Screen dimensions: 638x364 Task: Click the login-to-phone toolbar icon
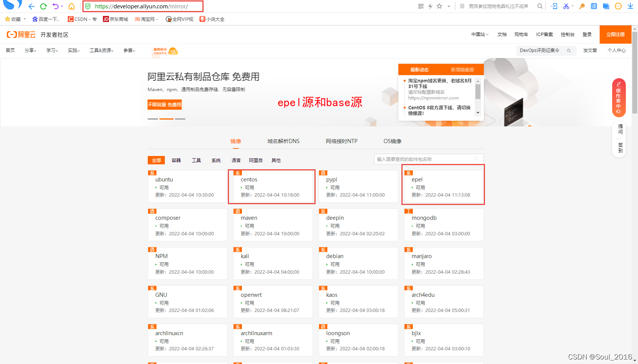pyautogui.click(x=554, y=6)
